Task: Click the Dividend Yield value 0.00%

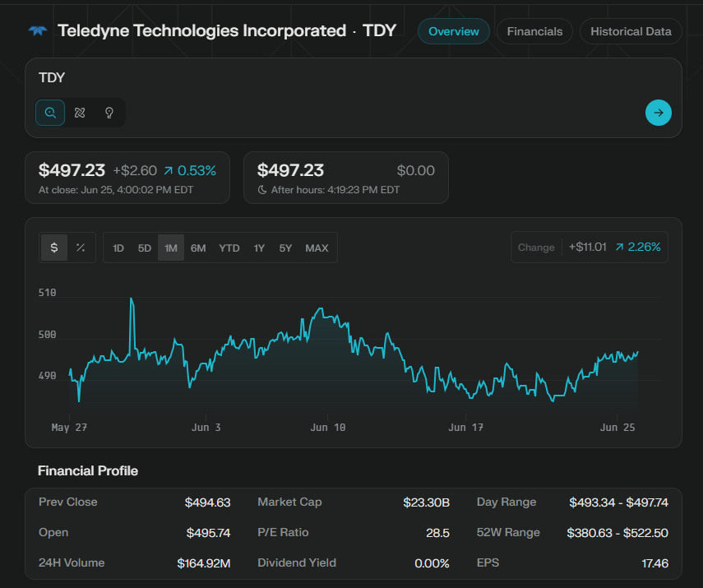Action: [432, 563]
